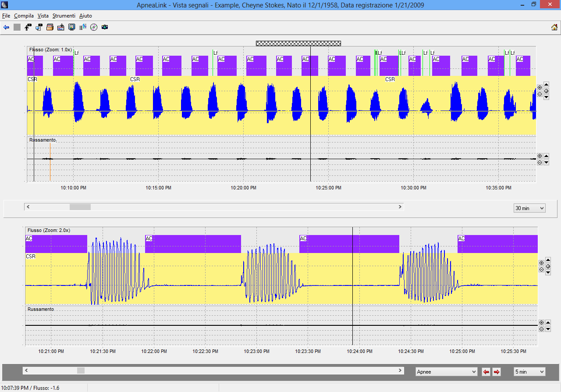Click the gray stop square in toolbar
561x392 pixels.
(x=17, y=27)
